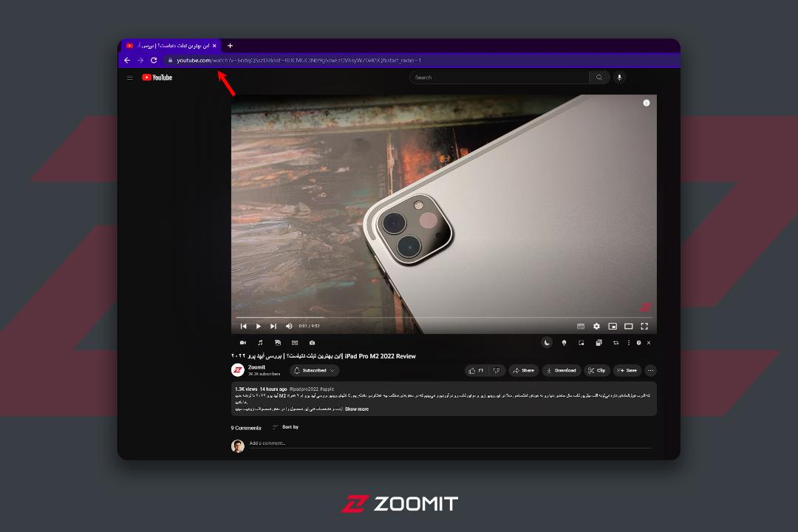Close the YouTube browser tab

click(214, 46)
